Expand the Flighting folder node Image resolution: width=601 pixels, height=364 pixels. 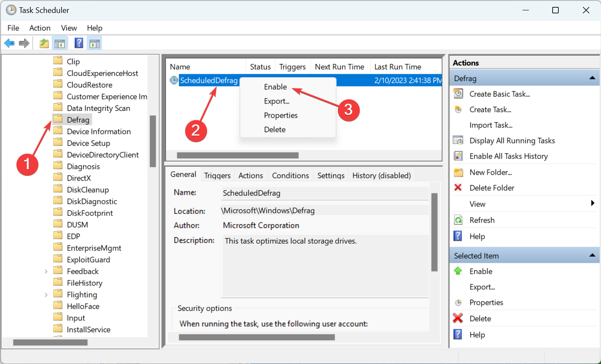pos(46,295)
